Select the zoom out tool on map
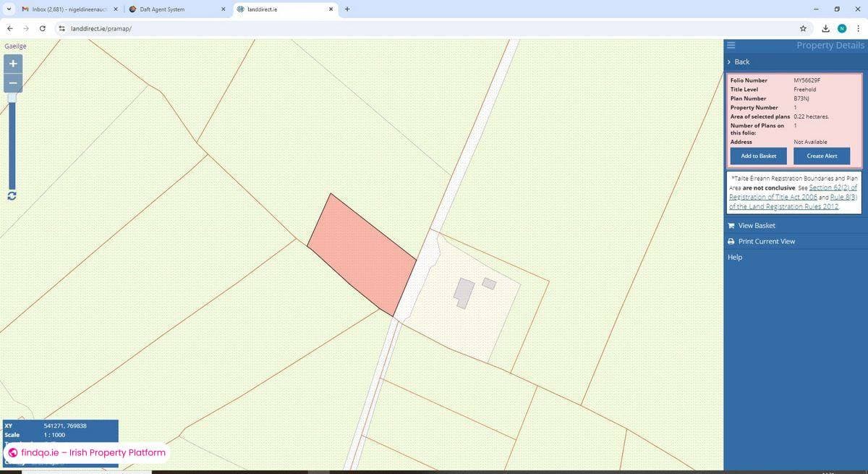This screenshot has height=474, width=868. pyautogui.click(x=12, y=82)
